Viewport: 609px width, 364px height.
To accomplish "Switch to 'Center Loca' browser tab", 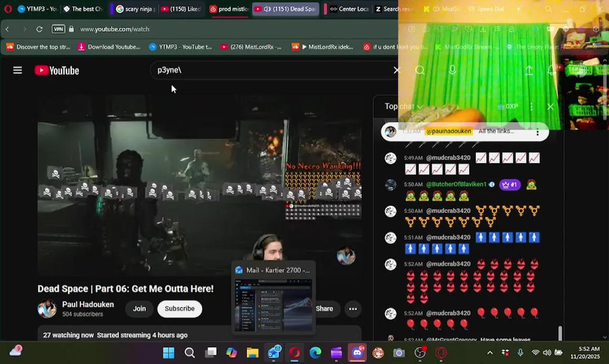I will (348, 9).
